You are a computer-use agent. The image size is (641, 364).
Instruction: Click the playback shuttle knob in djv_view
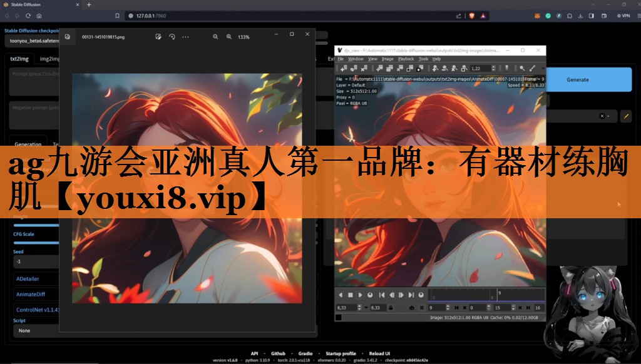(370, 295)
